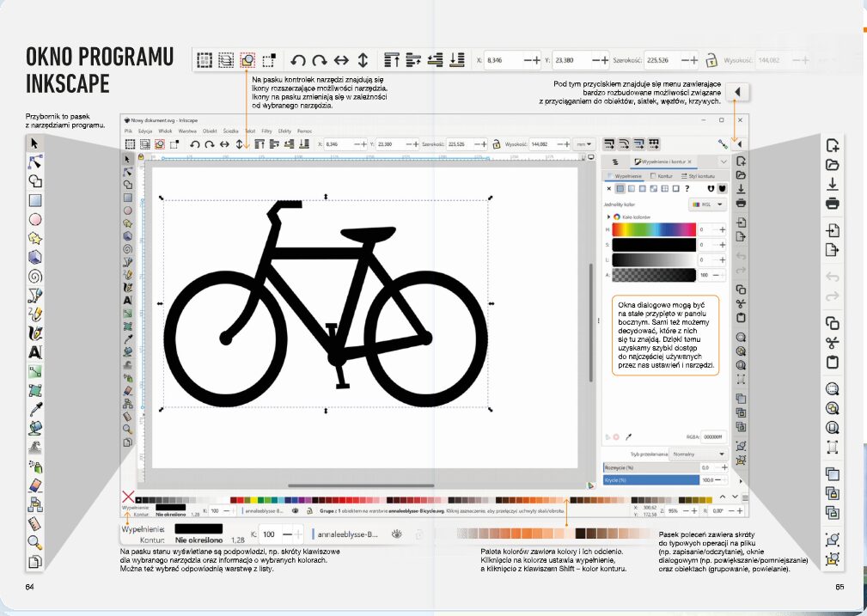Click the Open folder icon in the enlarged right bar

click(x=831, y=165)
